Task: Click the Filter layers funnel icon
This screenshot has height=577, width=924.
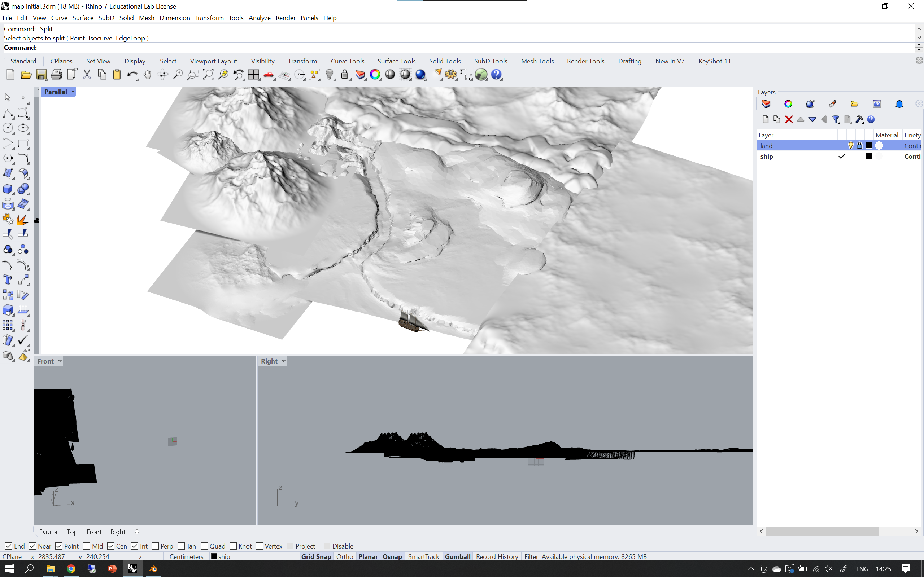Action: [x=836, y=119]
